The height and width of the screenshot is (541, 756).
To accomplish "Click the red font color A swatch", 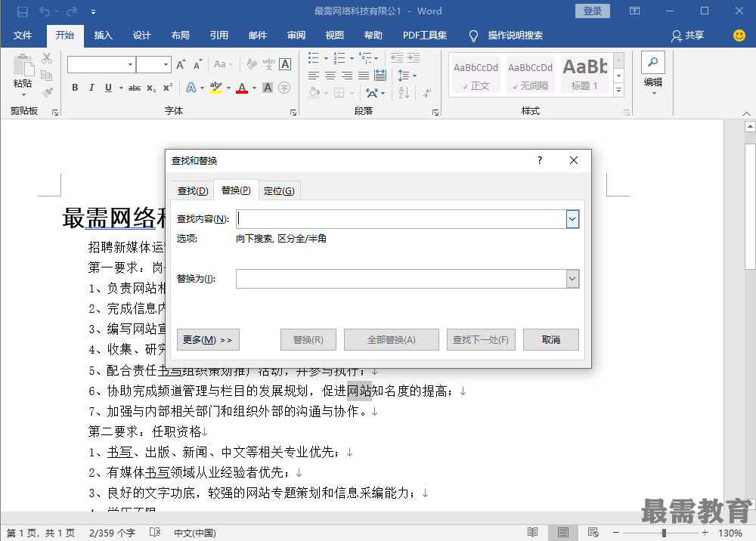I will [242, 88].
